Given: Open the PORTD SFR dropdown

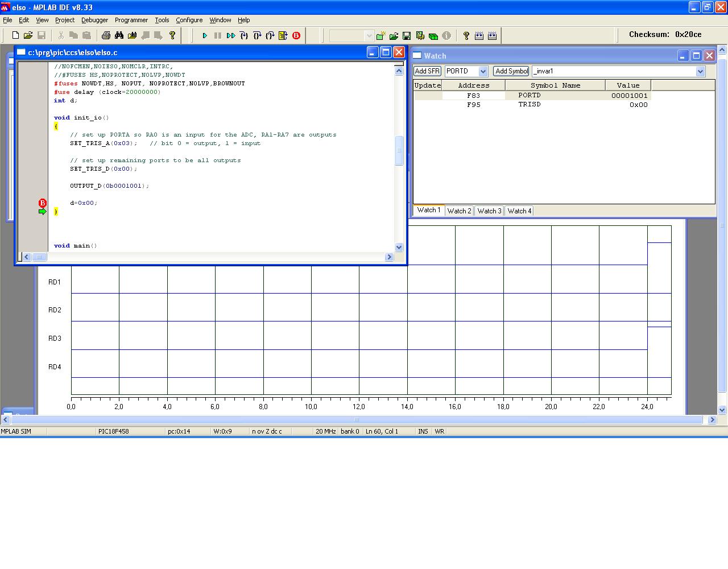Looking at the screenshot, I should 483,71.
